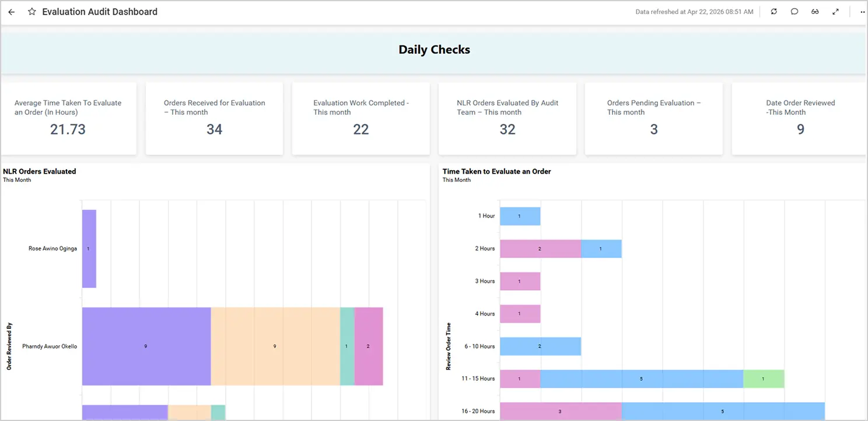
Task: Select the 1 Hour blue bar
Action: pyautogui.click(x=520, y=216)
